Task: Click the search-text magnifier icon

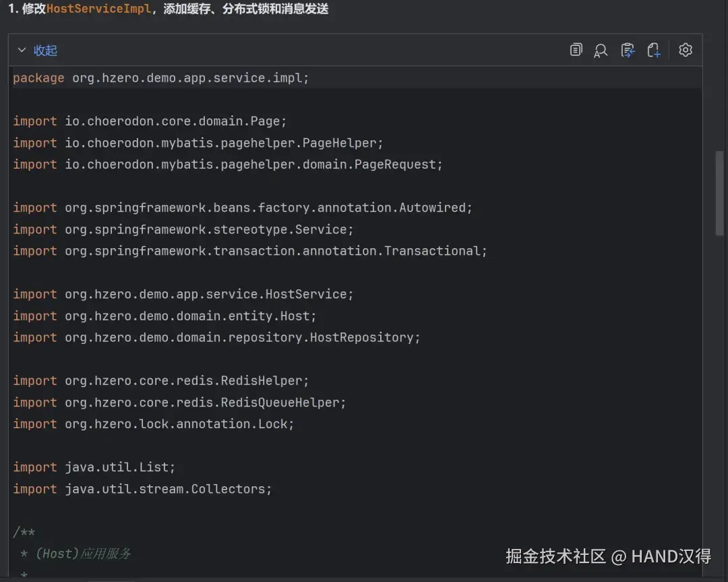Action: pos(601,51)
